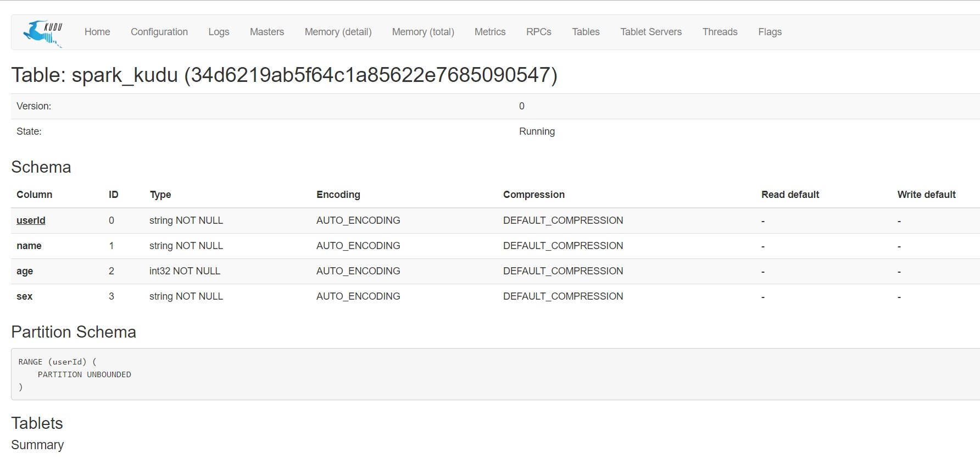Select the sex column row label
The image size is (980, 458).
click(25, 296)
